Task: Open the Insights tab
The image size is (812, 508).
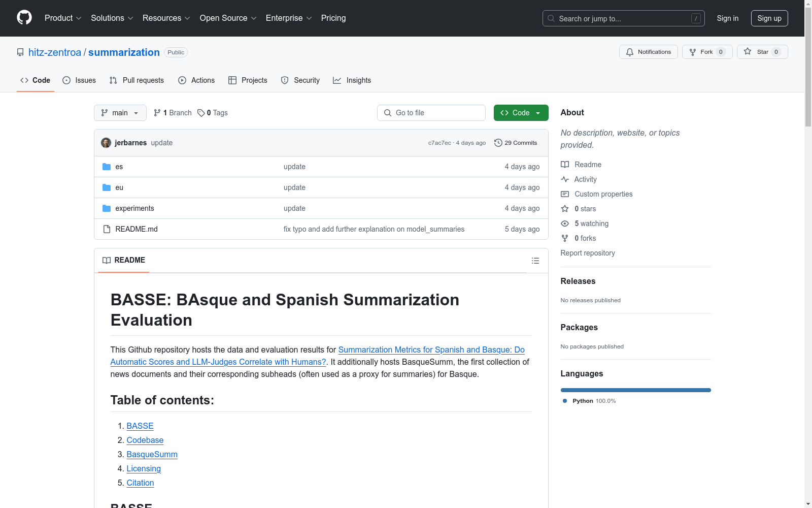Action: click(352, 80)
